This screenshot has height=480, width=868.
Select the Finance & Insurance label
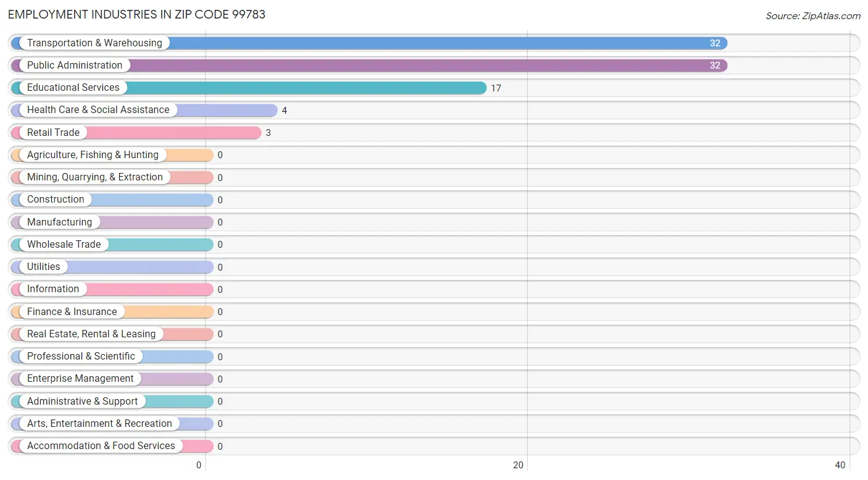point(72,312)
